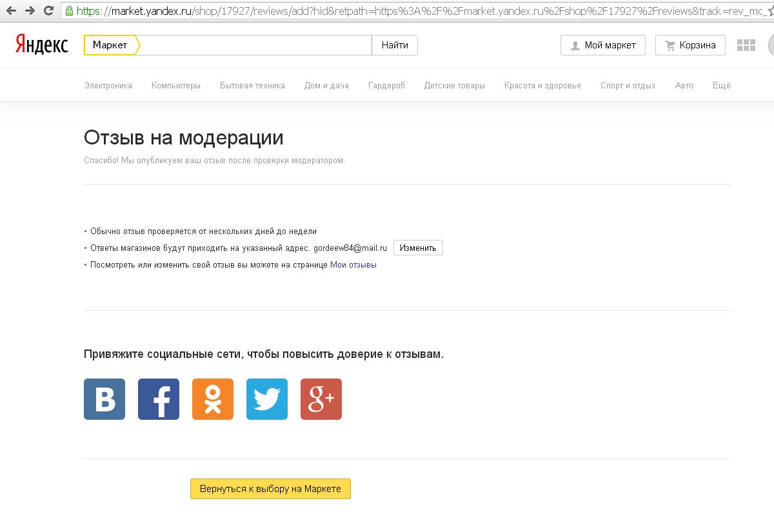Open the Бытовая техника category
Viewport: 774px width, 532px height.
pyautogui.click(x=252, y=85)
